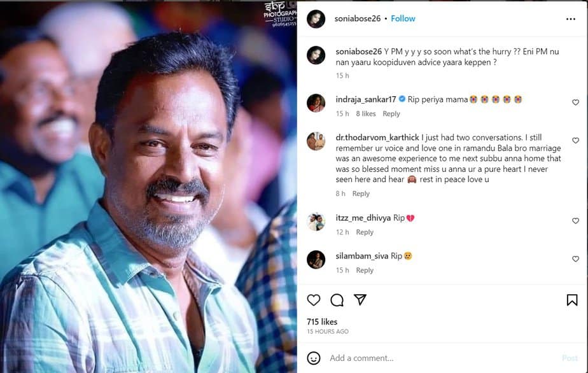Open the post photo of the smiling man

click(x=148, y=186)
